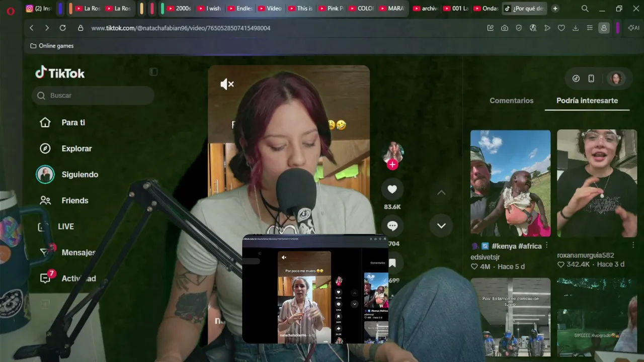Screen dimensions: 644x362
Task: Go to Para ti feed
Action: (x=73, y=123)
